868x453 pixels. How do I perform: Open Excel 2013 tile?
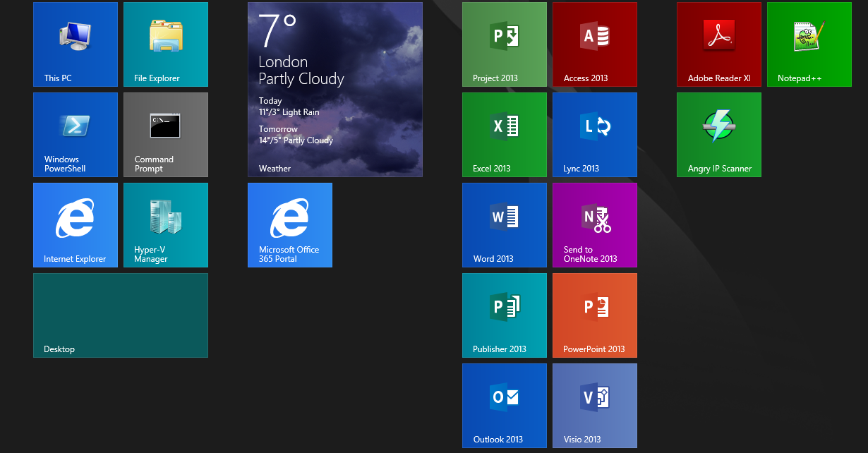[x=505, y=135]
